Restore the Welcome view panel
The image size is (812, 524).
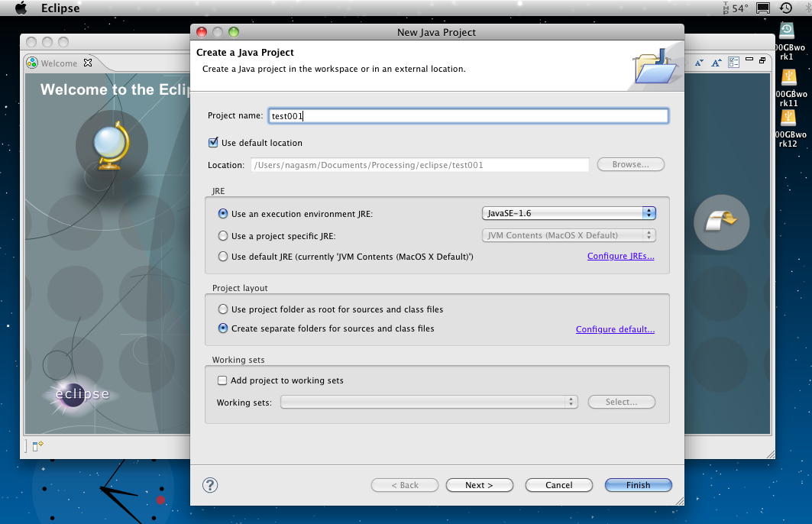point(762,60)
